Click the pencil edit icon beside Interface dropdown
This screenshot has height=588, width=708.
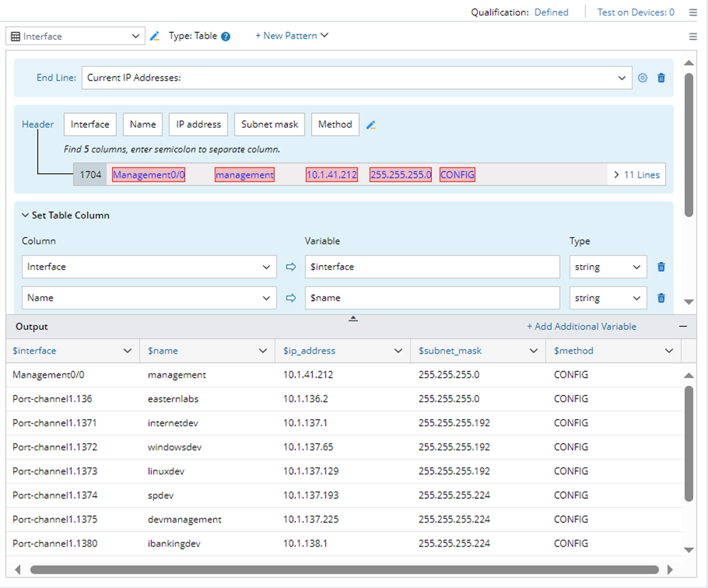point(155,36)
